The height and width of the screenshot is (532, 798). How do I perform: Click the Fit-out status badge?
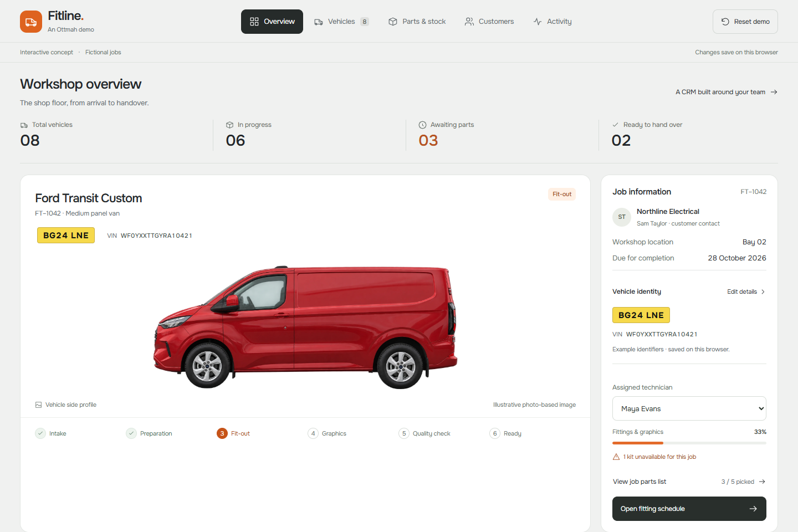click(562, 194)
